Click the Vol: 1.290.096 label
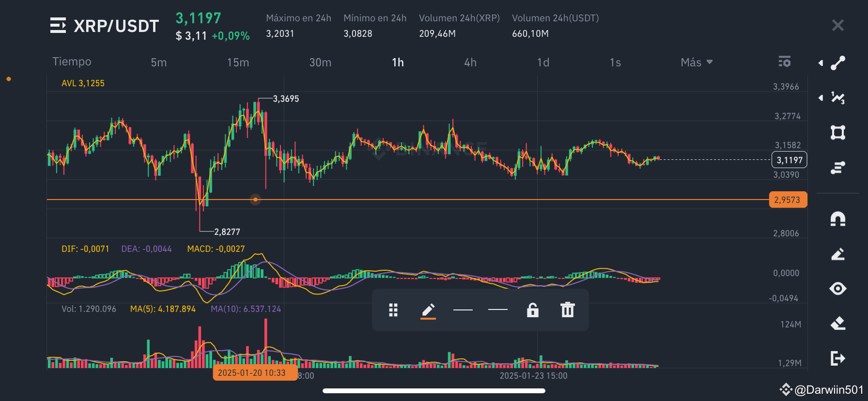This screenshot has height=401, width=868. click(89, 309)
